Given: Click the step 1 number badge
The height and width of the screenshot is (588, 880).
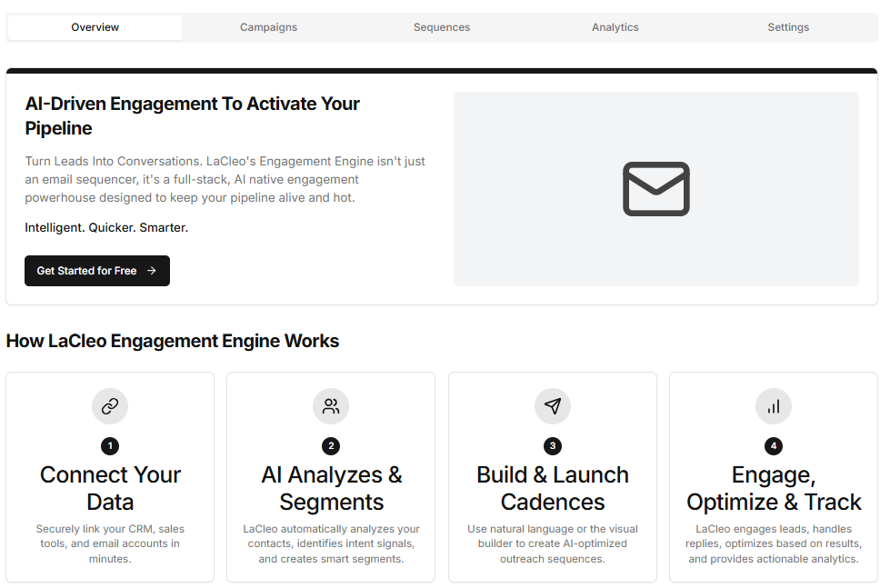Looking at the screenshot, I should (110, 446).
